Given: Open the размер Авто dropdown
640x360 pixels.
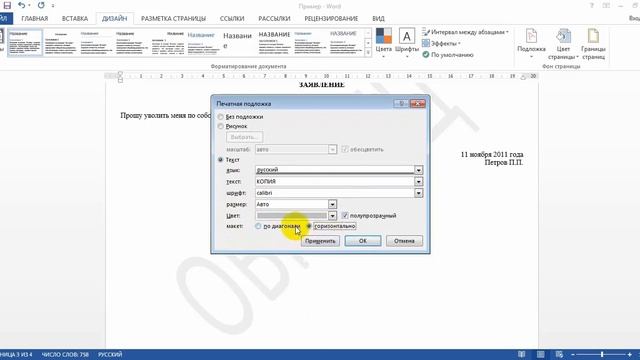Looking at the screenshot, I should tap(332, 204).
